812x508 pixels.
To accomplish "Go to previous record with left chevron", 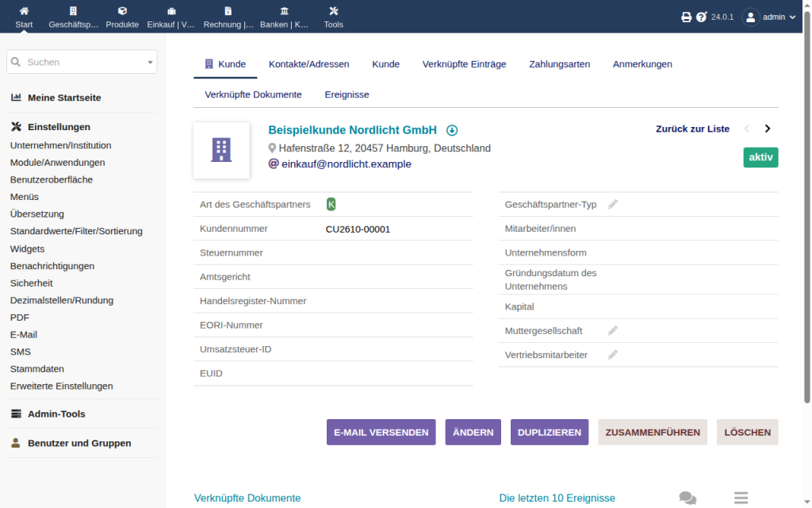I will click(747, 129).
